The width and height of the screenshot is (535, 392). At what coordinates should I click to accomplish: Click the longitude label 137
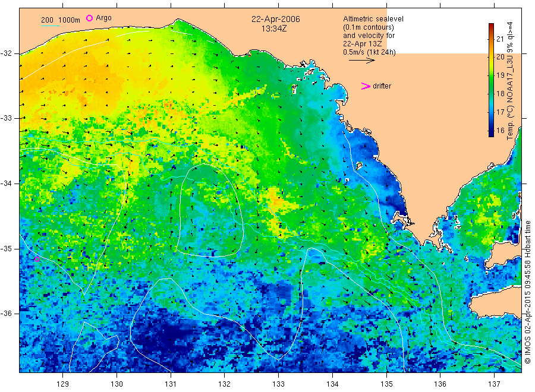494,384
